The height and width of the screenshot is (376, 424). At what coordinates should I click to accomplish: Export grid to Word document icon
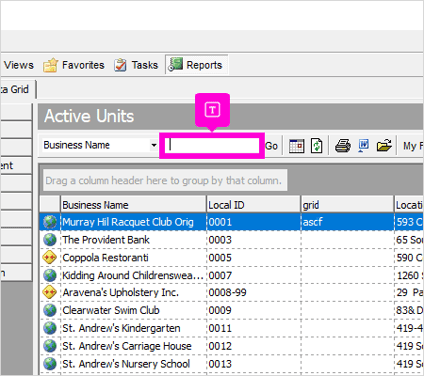tap(364, 146)
